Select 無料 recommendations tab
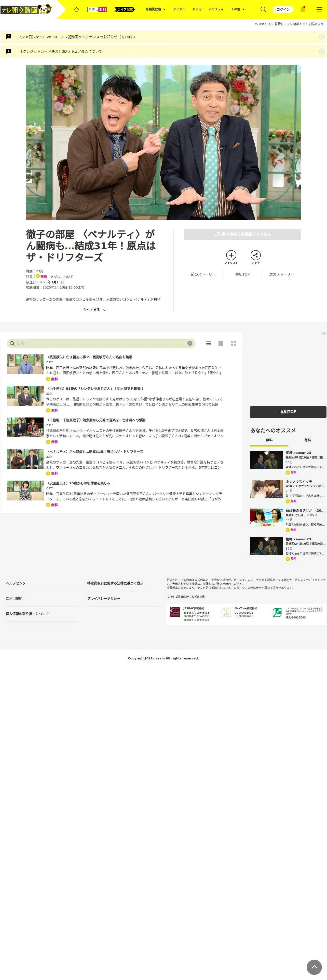 coord(269,440)
